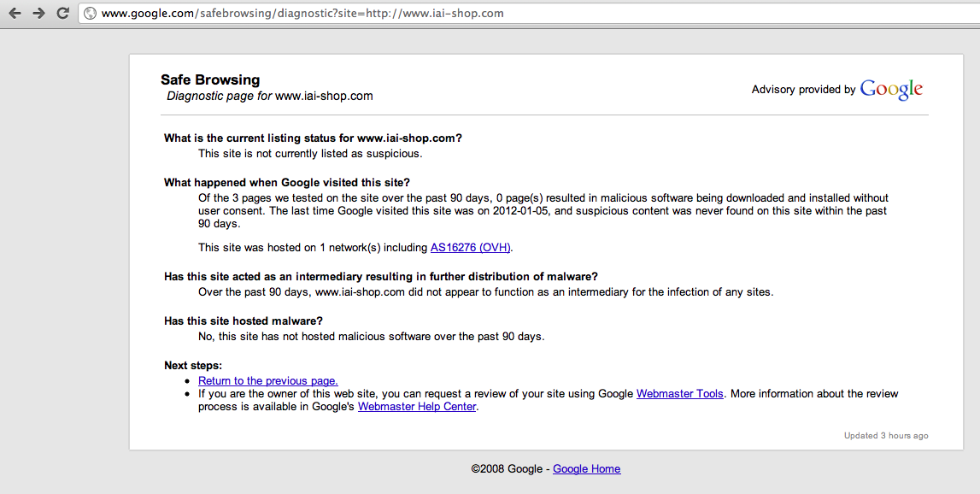Click 'Has this site hosted malware?' heading

244,321
